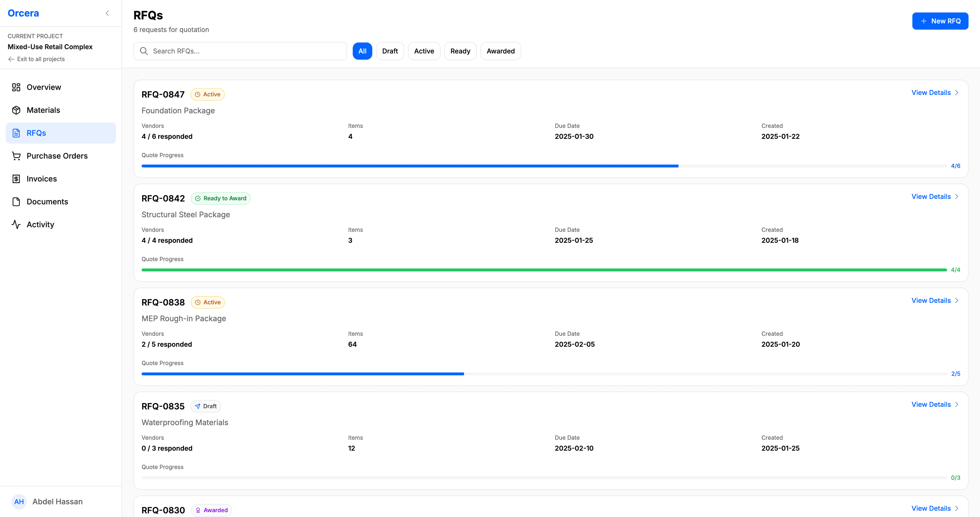Screen dimensions: 980x517
Task: Open Purchase Orders via cart icon
Action: (16, 156)
